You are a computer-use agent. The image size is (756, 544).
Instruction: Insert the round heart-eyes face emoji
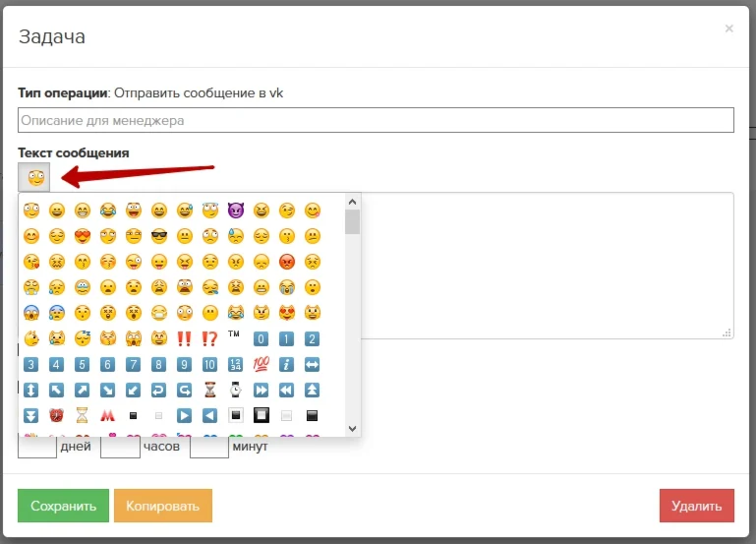(x=83, y=236)
